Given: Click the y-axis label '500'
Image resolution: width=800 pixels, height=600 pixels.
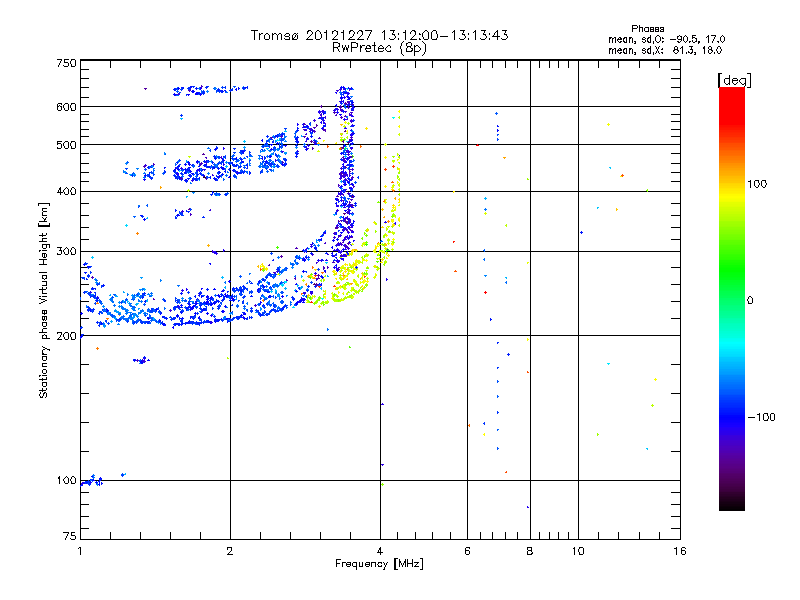Looking at the screenshot, I should (66, 145).
